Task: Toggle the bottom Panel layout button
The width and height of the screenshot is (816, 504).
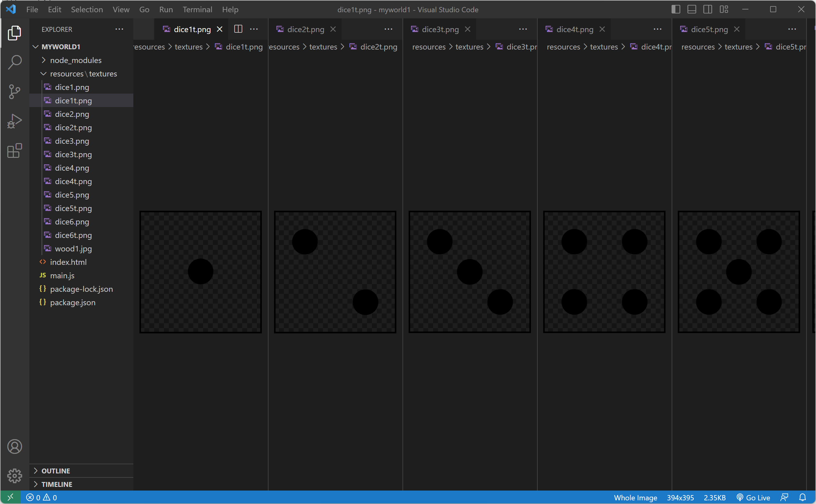Action: pos(692,9)
